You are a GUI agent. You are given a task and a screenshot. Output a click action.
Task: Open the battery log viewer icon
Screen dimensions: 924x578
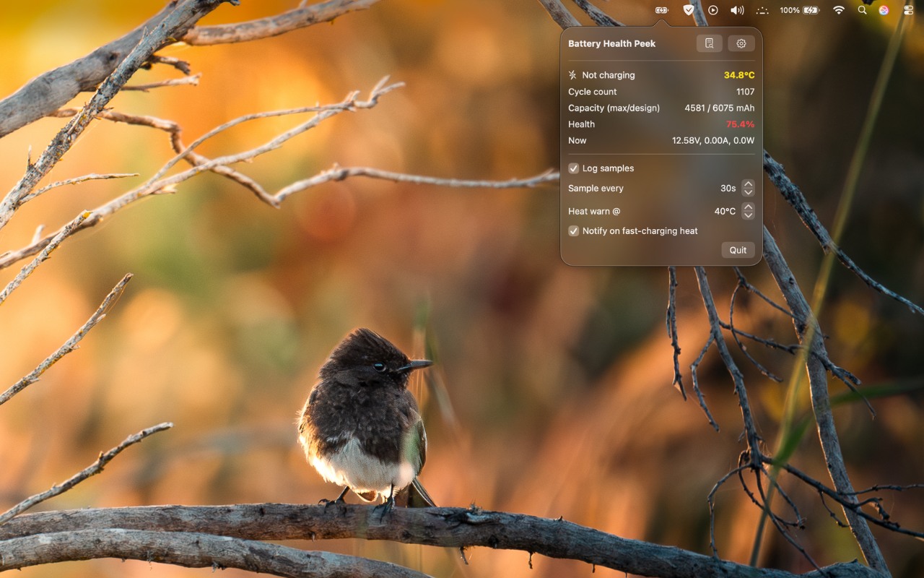[709, 43]
